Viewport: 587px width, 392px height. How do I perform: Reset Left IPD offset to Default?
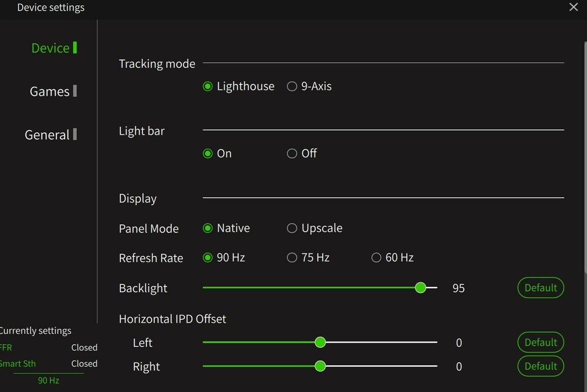(541, 342)
